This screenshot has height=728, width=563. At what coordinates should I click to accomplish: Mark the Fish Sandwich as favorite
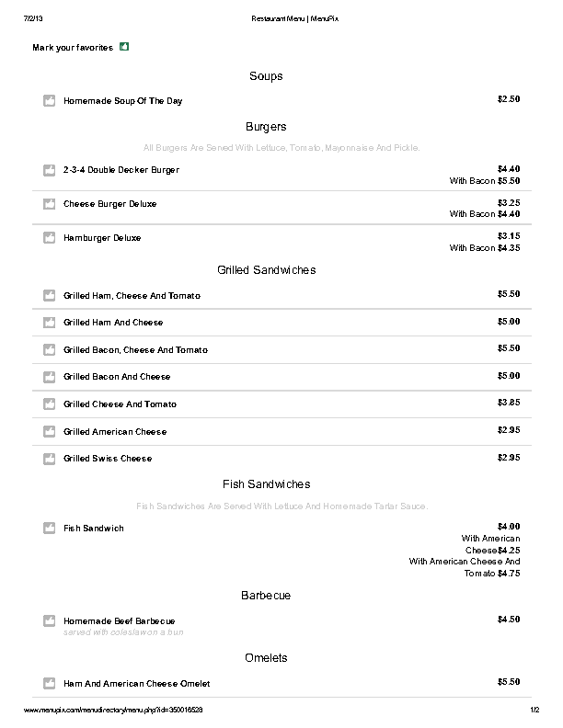50,529
